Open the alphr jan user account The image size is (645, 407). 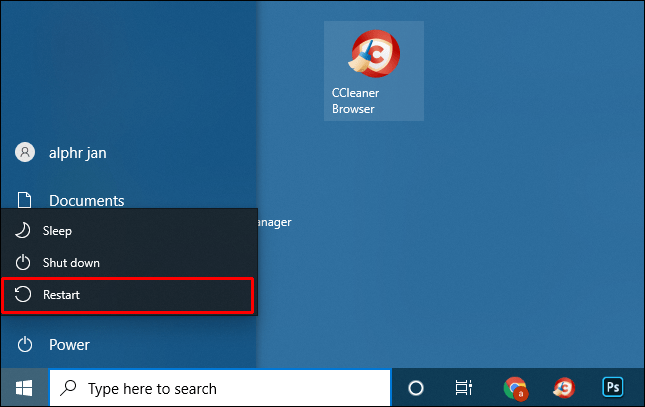(128, 153)
